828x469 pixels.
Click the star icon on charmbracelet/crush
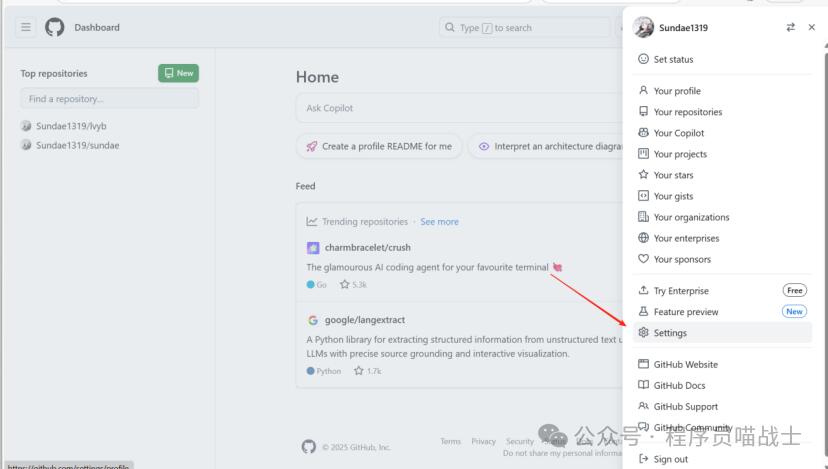344,285
